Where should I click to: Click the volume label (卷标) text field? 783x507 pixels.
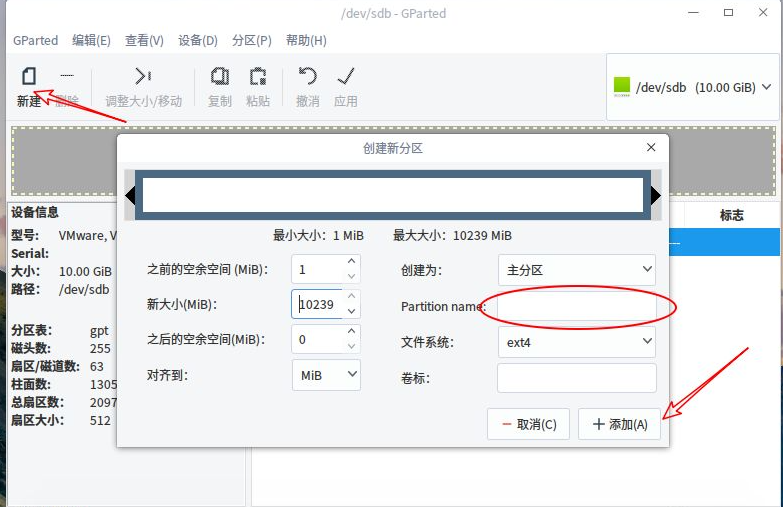tap(577, 378)
